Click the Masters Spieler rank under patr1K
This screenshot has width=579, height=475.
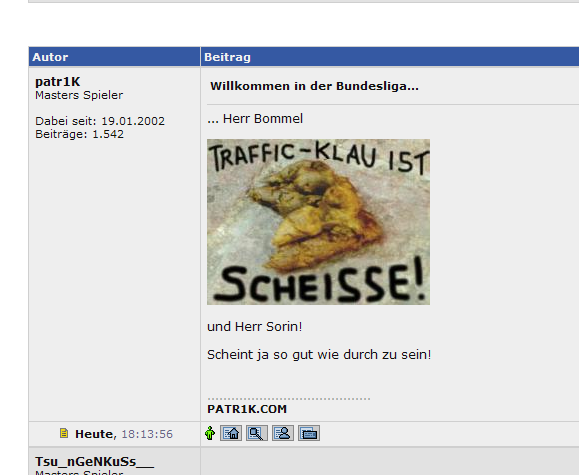click(79, 95)
